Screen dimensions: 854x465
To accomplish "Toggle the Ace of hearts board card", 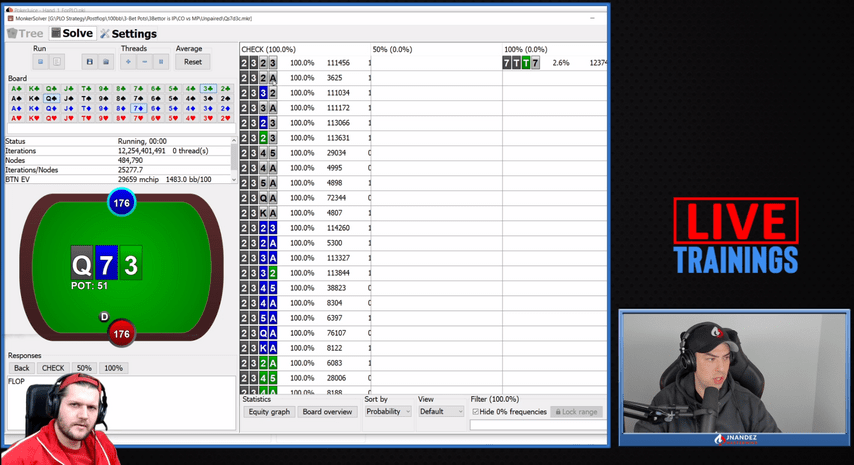I will pyautogui.click(x=16, y=118).
